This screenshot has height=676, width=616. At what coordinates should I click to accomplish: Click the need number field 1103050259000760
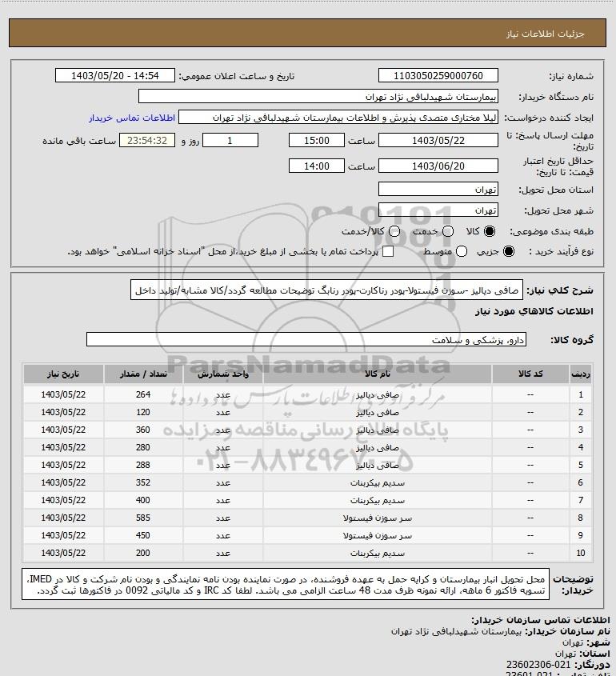[438, 75]
